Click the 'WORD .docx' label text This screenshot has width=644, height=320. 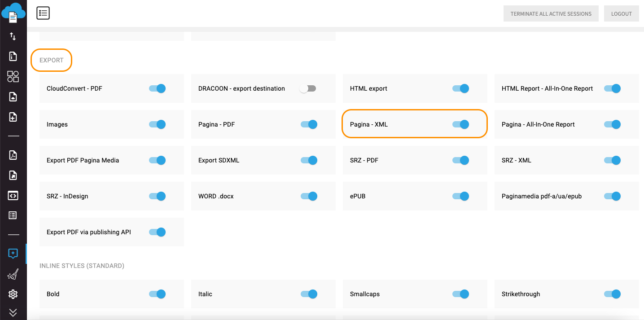[x=216, y=196]
